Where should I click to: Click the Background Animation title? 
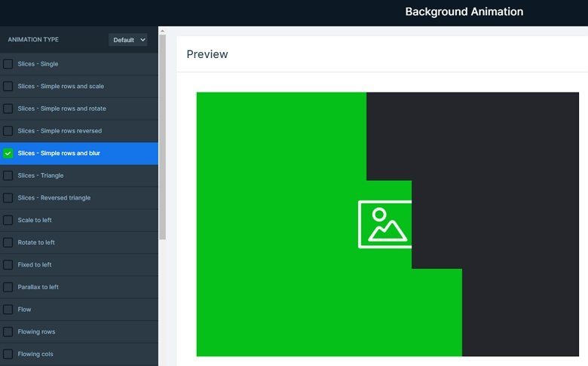click(464, 11)
